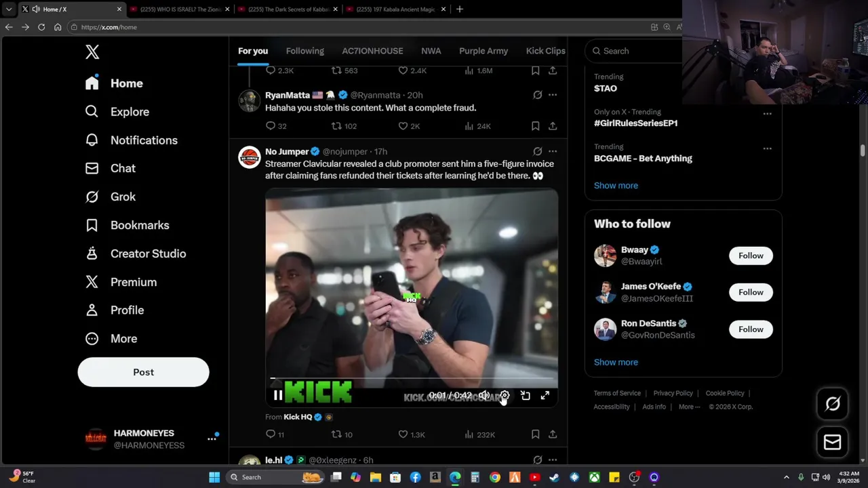Reply to the No Jumper post
The height and width of the screenshot is (488, 868).
tap(275, 434)
